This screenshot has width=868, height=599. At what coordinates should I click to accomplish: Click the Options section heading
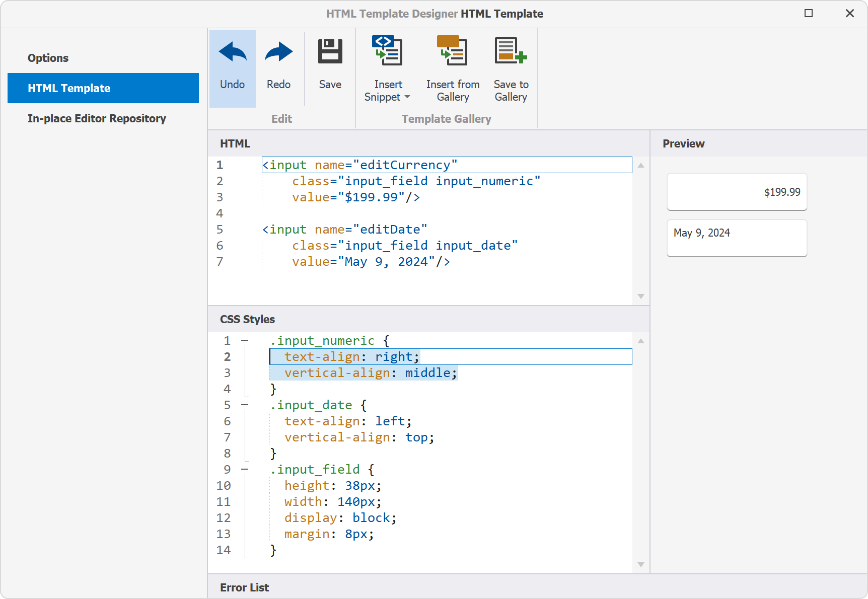tap(48, 57)
